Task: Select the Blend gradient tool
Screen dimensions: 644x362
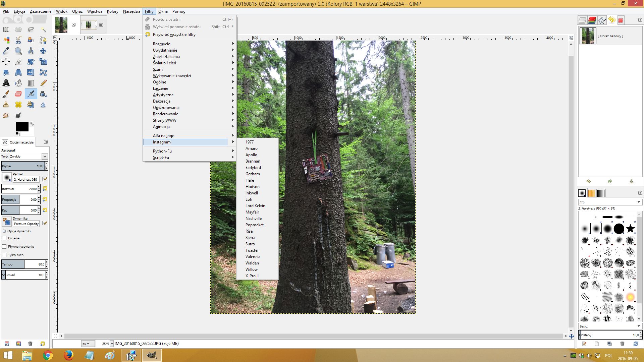Action: (31, 83)
